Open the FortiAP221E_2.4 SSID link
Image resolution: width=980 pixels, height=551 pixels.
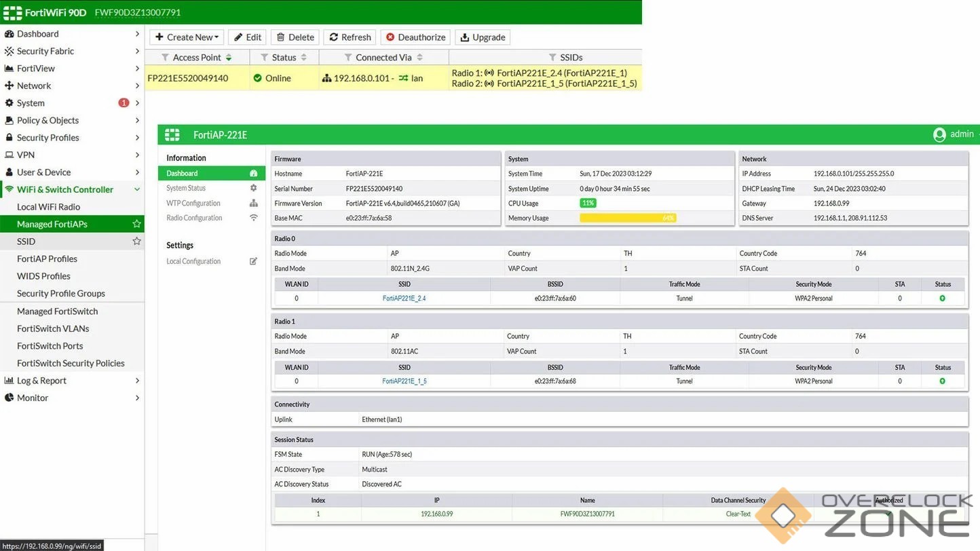404,299
